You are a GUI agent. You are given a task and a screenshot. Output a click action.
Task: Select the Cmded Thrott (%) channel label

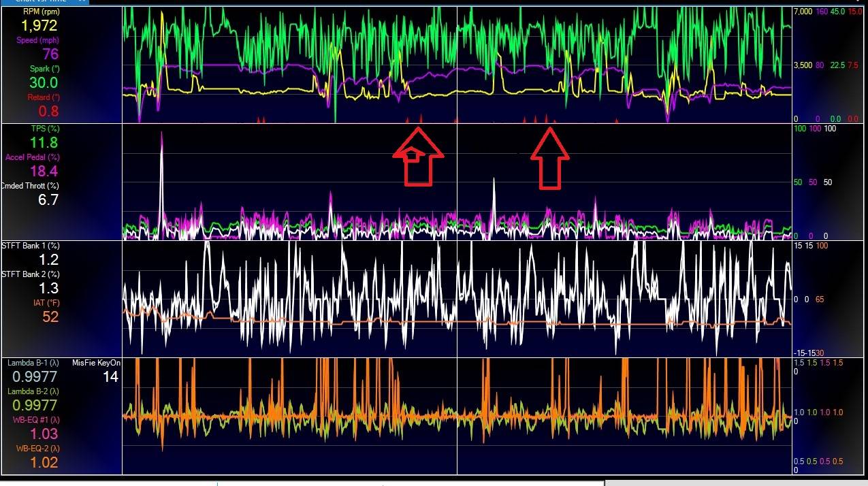click(31, 186)
